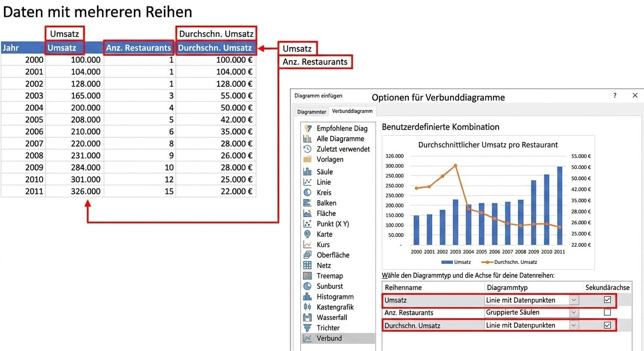This screenshot has width=644, height=351.
Task: Close the Diagramm einfügen dialog
Action: (x=635, y=96)
